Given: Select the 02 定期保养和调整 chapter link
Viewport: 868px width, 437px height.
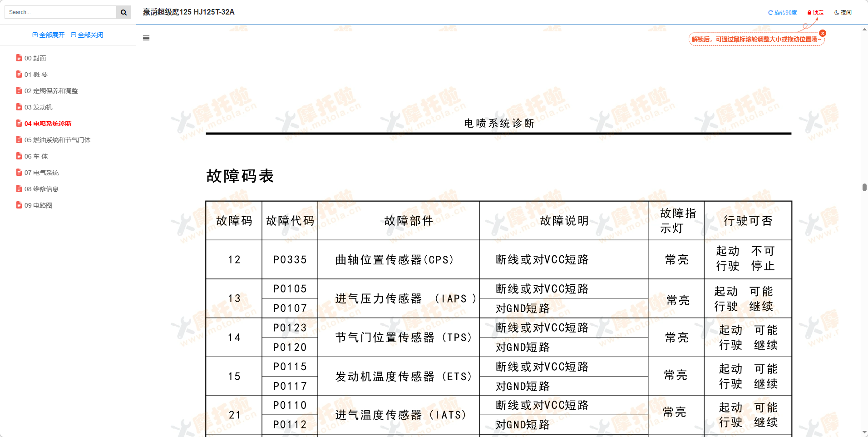Looking at the screenshot, I should (x=51, y=90).
